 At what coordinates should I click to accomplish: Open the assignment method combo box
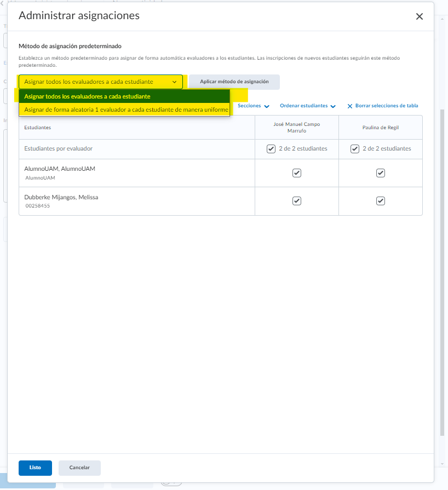[100, 82]
